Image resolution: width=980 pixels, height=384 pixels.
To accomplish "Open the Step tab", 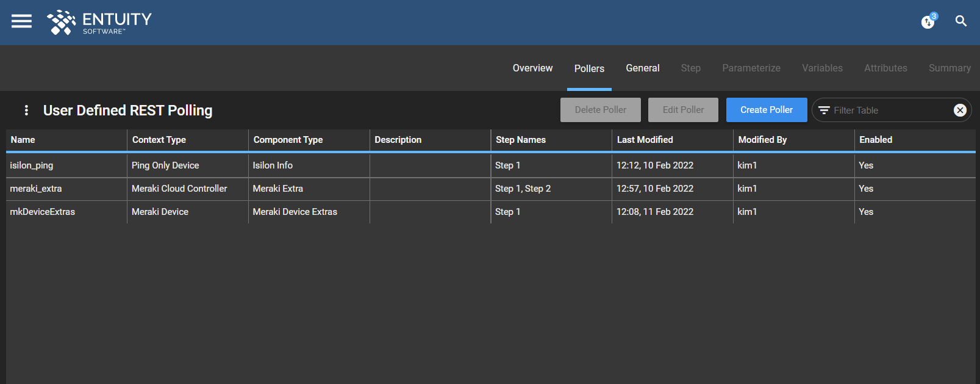I will click(x=691, y=68).
